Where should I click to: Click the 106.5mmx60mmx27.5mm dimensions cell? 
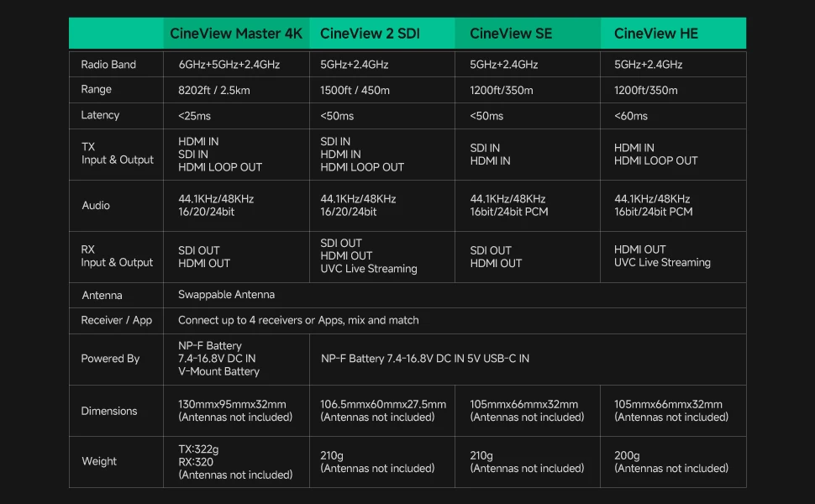383,411
